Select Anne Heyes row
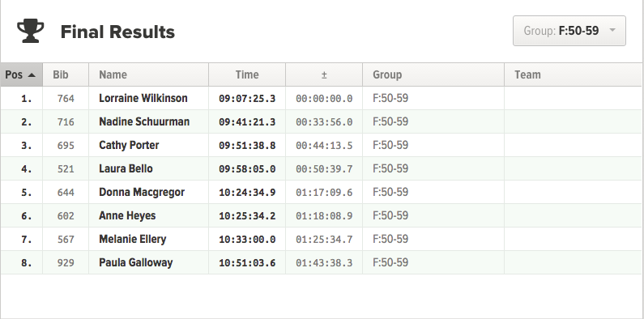Screen dimensions: 644x319 (x=321, y=215)
